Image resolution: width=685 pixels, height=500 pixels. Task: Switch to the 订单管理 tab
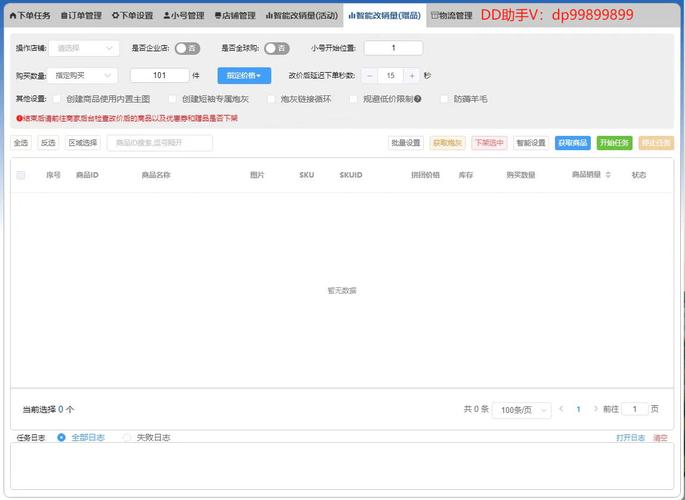tap(81, 16)
